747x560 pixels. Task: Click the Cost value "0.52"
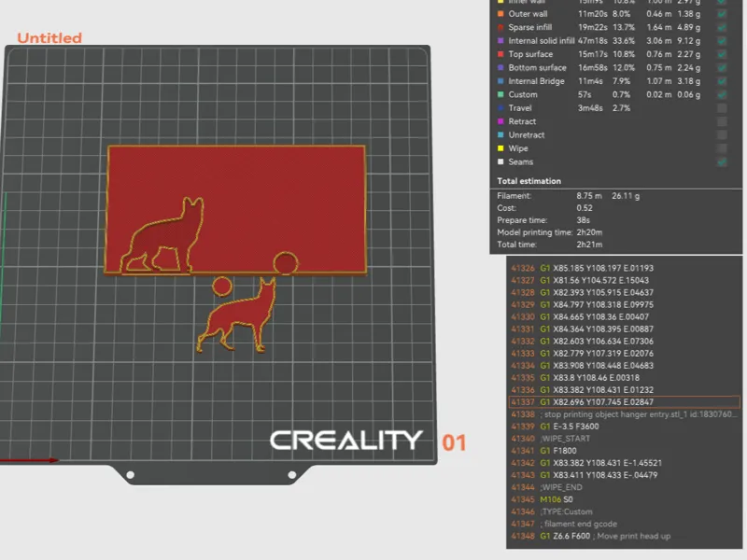(585, 208)
